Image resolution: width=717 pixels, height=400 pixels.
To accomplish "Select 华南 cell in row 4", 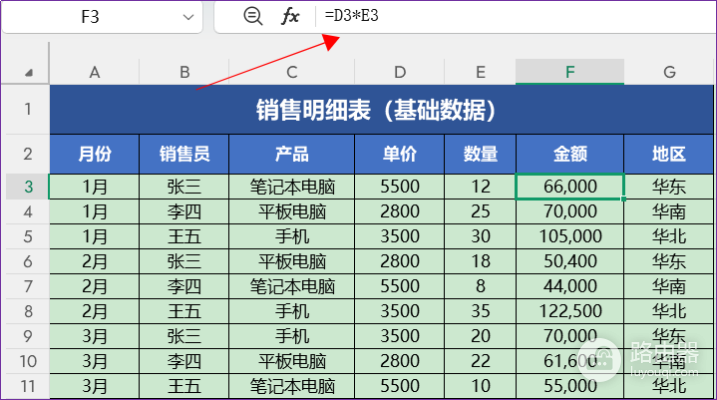I will [669, 212].
